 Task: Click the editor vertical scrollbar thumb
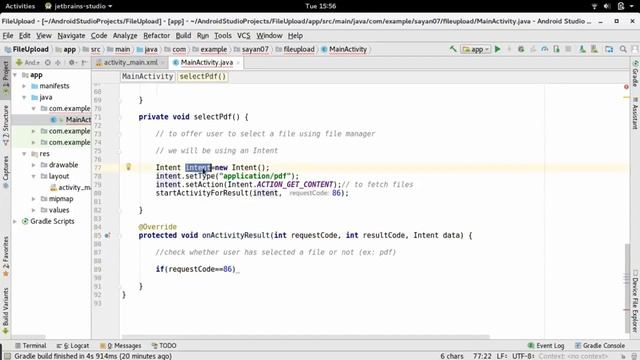627,288
